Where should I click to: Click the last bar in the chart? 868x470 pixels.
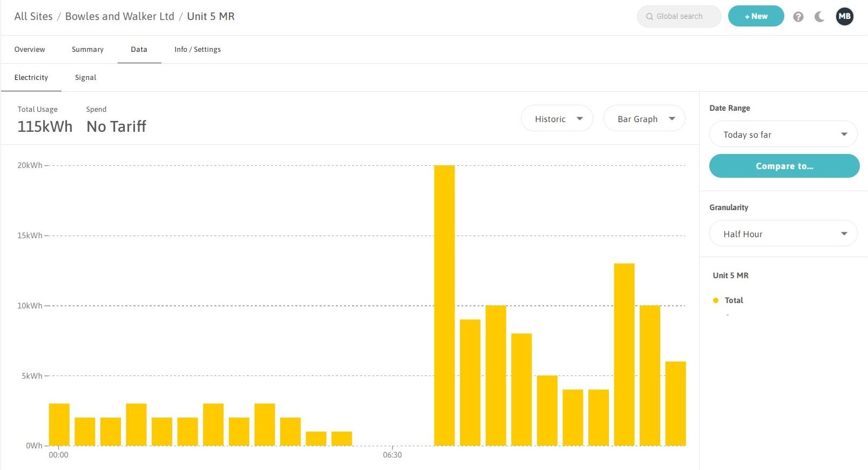[x=675, y=404]
